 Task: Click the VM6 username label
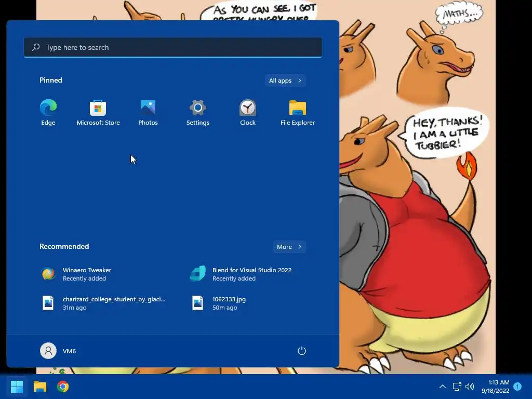[69, 351]
